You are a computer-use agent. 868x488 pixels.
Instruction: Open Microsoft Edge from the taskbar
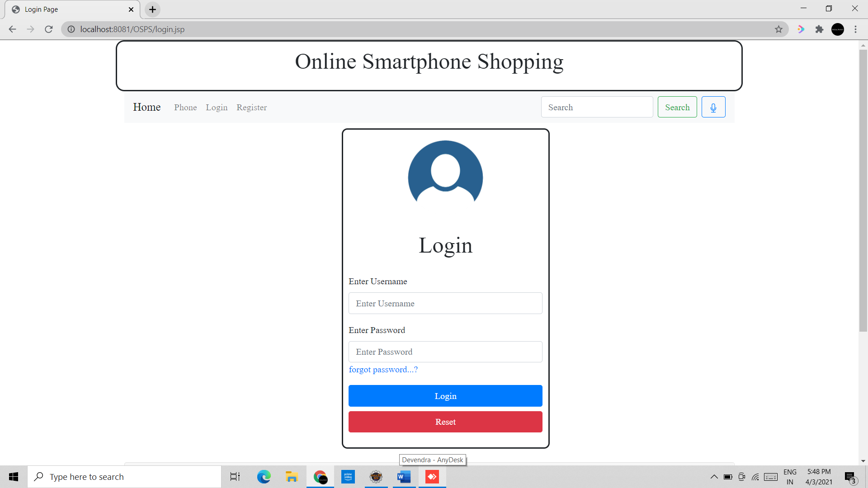(x=264, y=477)
